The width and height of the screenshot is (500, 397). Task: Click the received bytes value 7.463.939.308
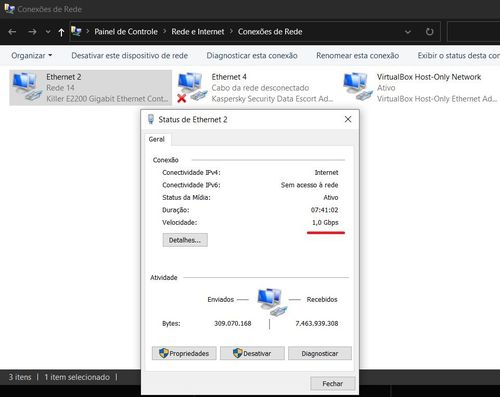[317, 323]
